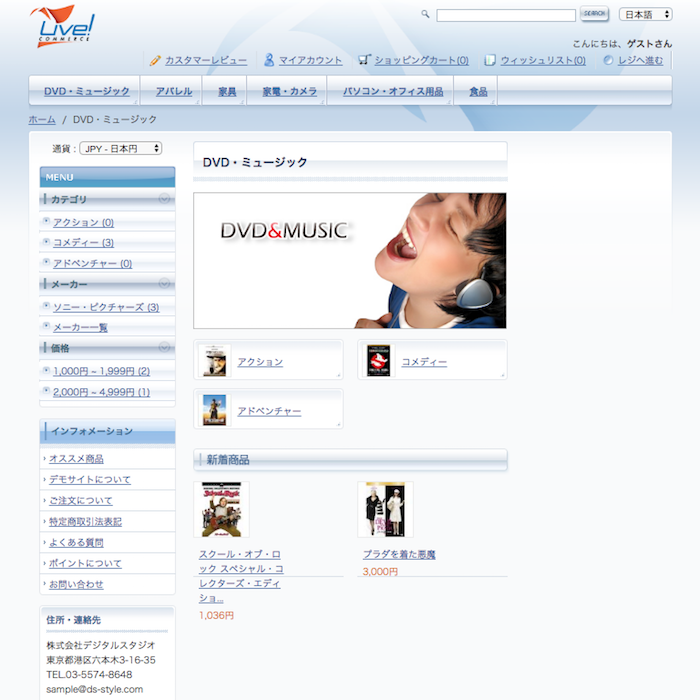Click the magnifying glass search icon
This screenshot has height=700, width=700.
pos(425,14)
